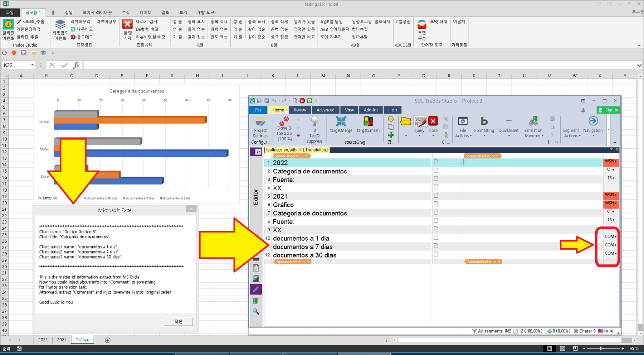Click the insert function fx icon
This screenshot has width=644, height=355.
(x=76, y=65)
